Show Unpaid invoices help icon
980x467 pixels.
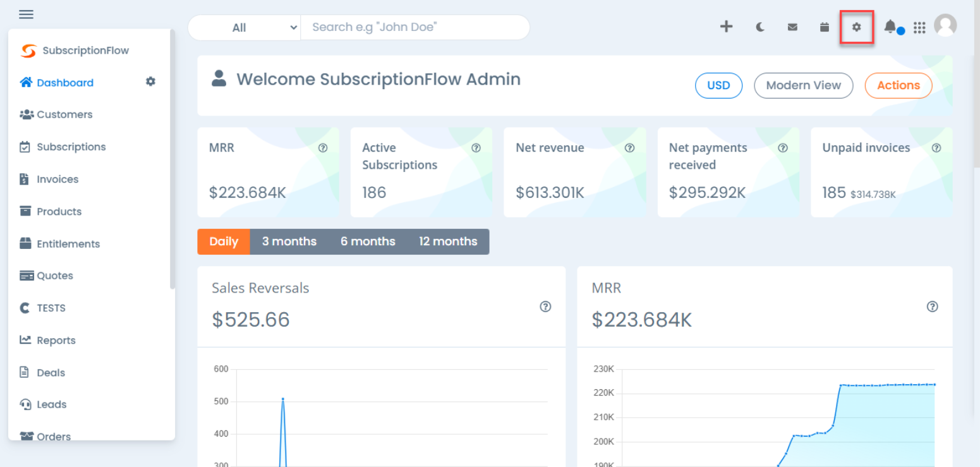point(936,148)
